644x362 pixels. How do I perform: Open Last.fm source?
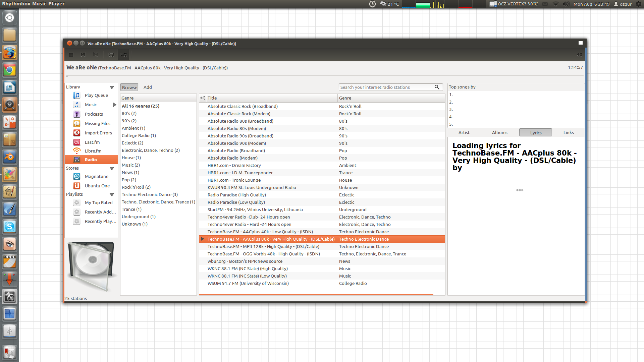pyautogui.click(x=91, y=142)
